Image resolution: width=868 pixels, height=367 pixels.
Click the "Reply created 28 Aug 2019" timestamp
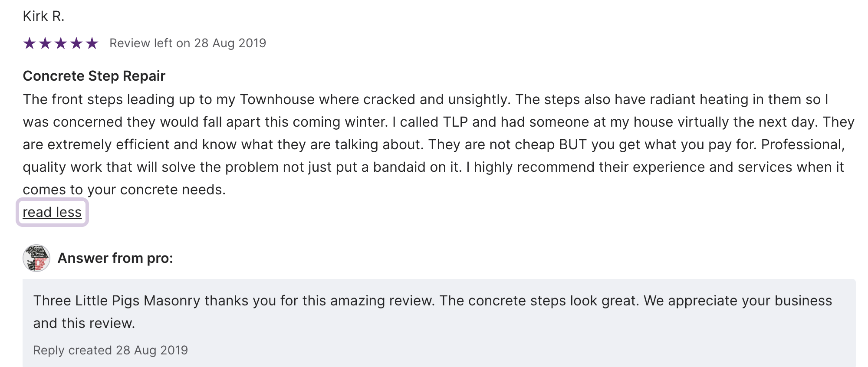pyautogui.click(x=110, y=351)
